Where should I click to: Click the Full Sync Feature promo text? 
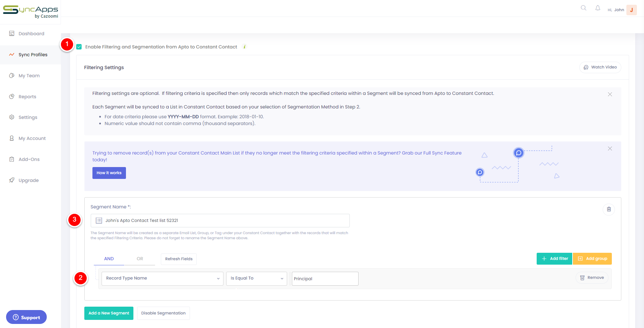point(277,156)
